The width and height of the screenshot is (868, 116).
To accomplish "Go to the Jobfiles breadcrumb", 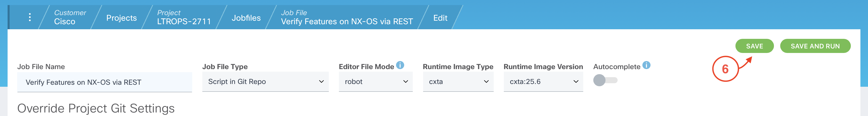I will coord(246,18).
